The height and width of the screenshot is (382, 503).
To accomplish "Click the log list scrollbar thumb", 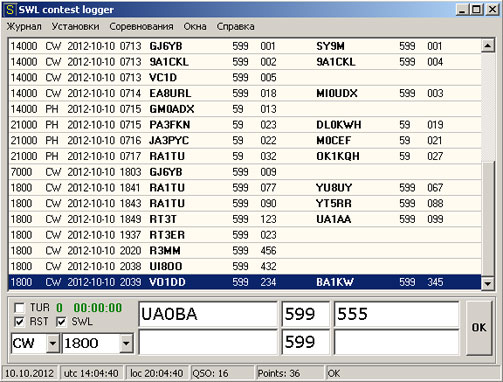I will click(x=488, y=219).
